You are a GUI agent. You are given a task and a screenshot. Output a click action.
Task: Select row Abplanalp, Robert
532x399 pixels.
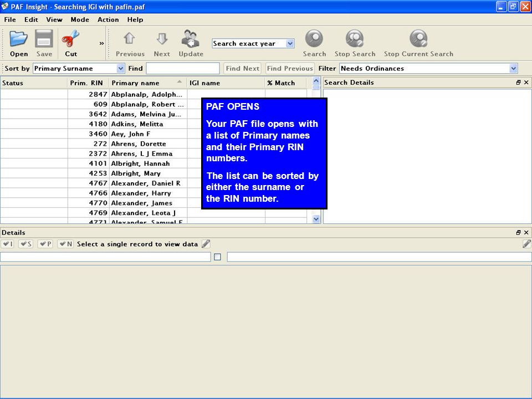click(x=154, y=104)
